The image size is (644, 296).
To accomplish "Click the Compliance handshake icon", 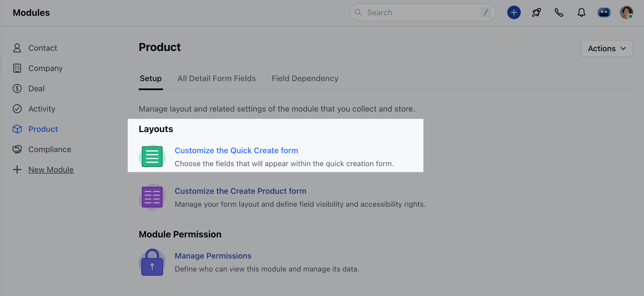I will (17, 149).
